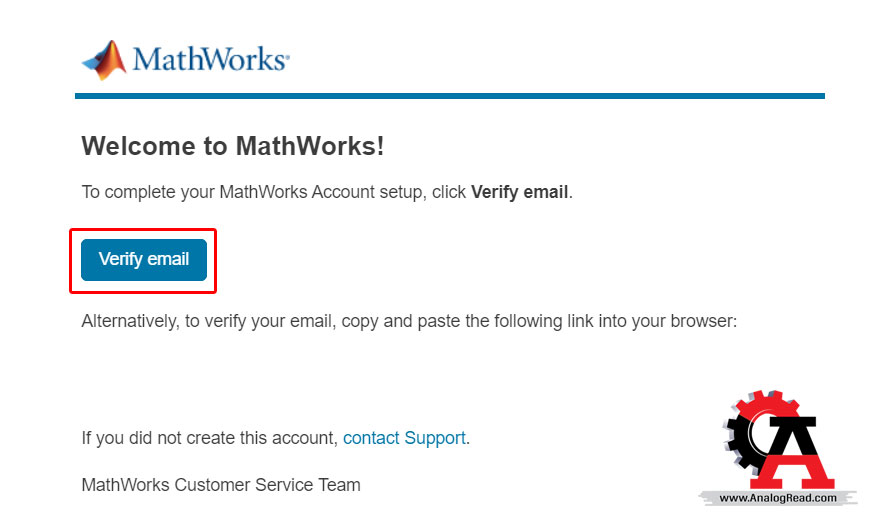Image resolution: width=873 pixels, height=522 pixels.
Task: Click the AnalogRead gear logo watermark
Action: [x=778, y=448]
